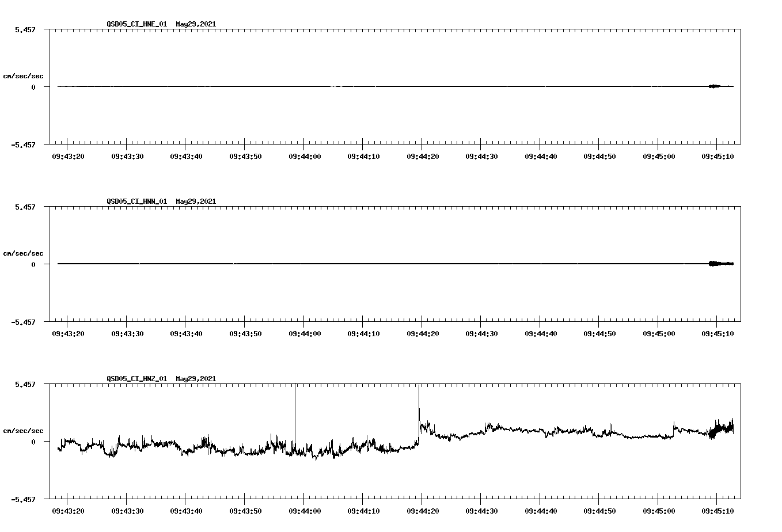782x532 pixels.
Task: Click the 09:44:30 time label under HNN plot
Action: pos(481,333)
